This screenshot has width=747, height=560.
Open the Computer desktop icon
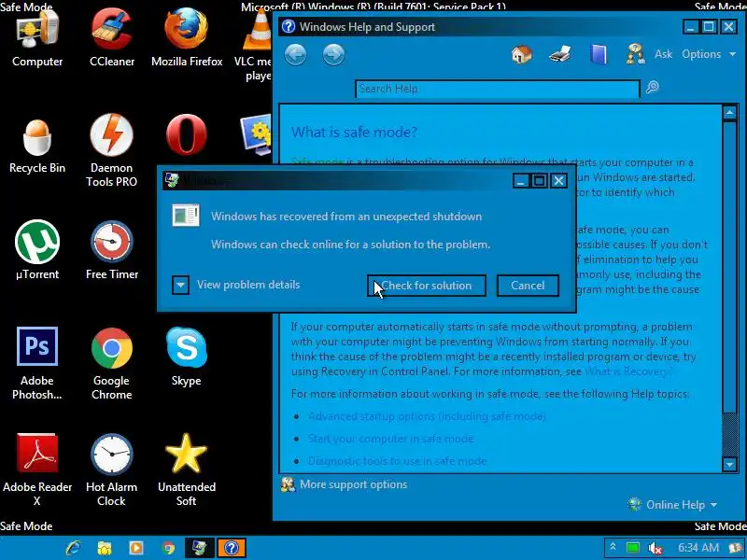click(x=37, y=39)
